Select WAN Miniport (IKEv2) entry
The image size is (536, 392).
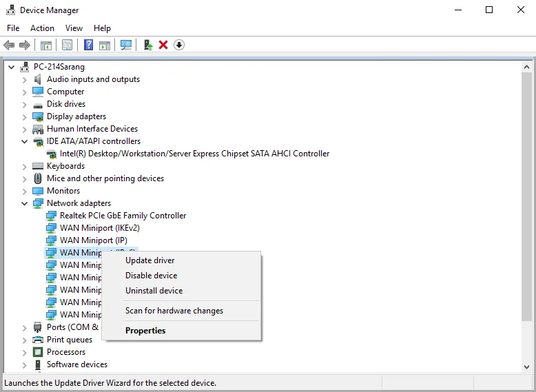(x=100, y=228)
